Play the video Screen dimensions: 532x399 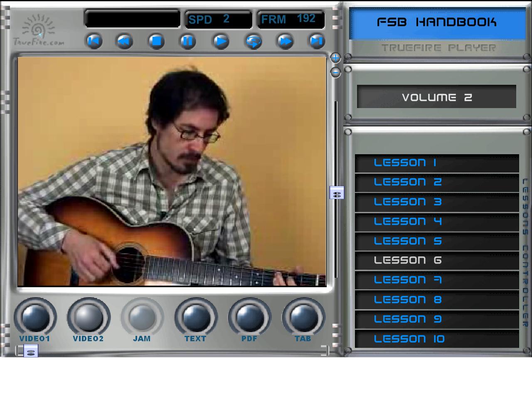pos(221,41)
